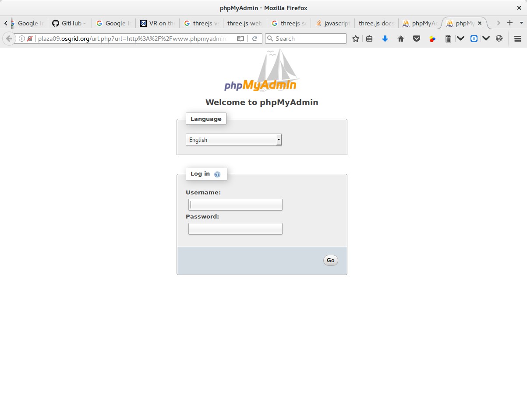
Task: Switch to the three.js docs tab
Action: (376, 23)
